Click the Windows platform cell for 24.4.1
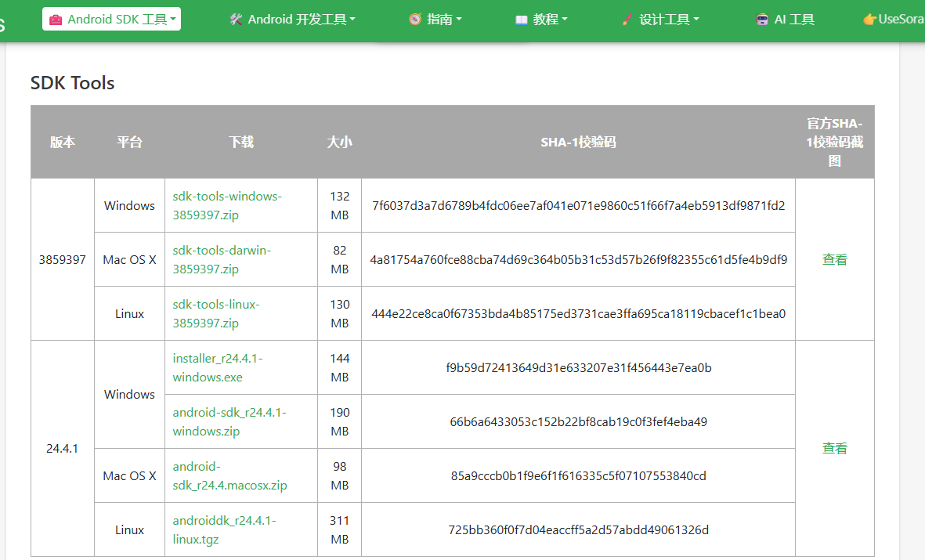 [x=129, y=394]
